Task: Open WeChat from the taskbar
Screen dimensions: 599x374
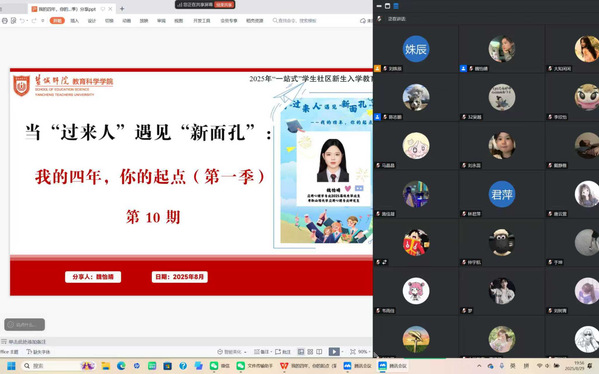Action: click(220, 366)
